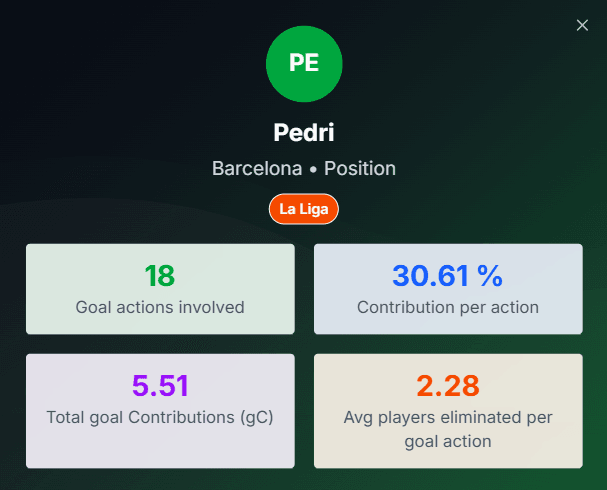Click the purple 5.51 value
The image size is (607, 490).
click(160, 385)
